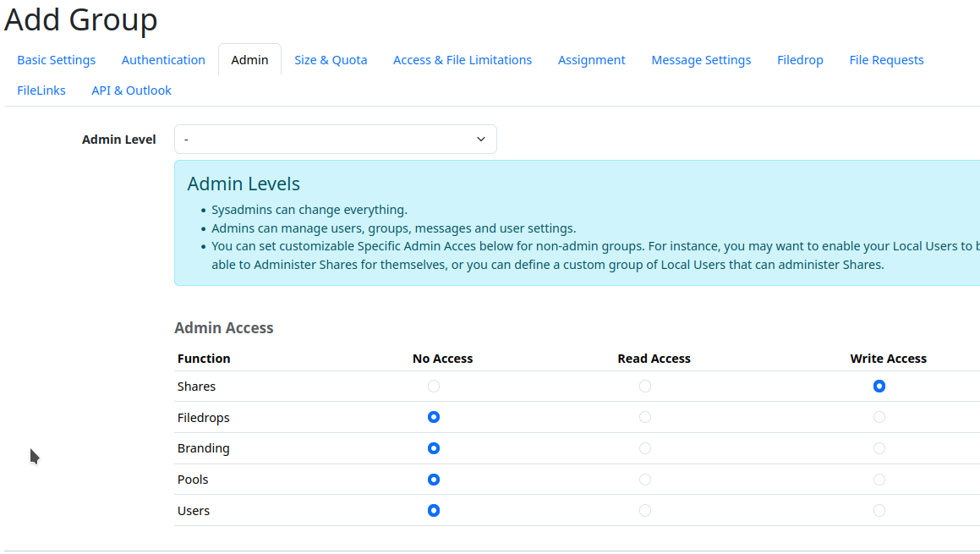Choose Read Access for Branding
Image resolution: width=980 pixels, height=554 pixels.
645,448
